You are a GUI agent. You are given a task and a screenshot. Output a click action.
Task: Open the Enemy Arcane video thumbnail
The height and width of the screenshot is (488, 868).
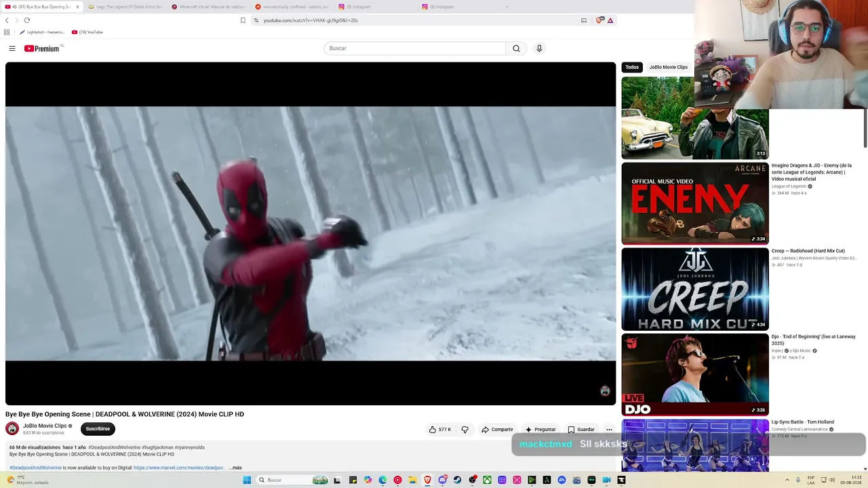tap(695, 203)
